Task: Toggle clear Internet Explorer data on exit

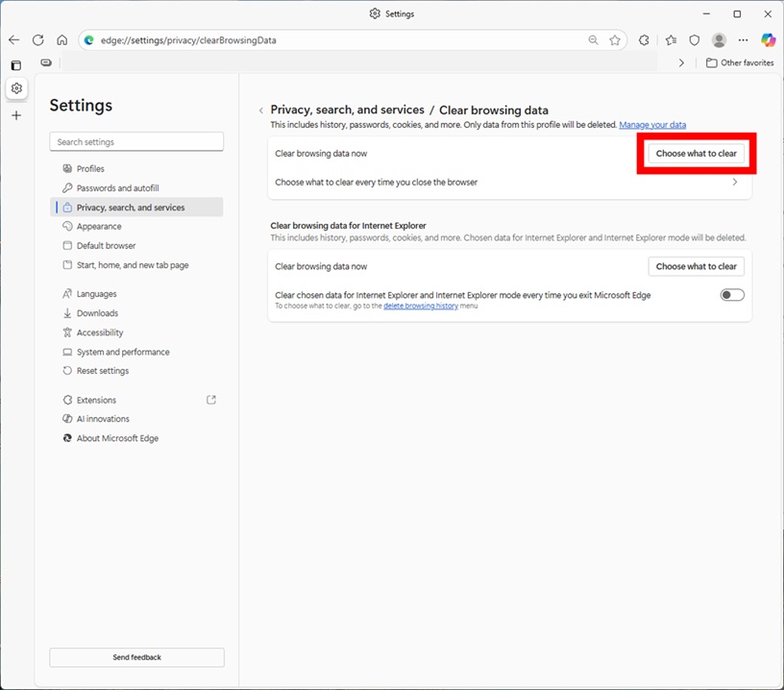Action: 732,295
